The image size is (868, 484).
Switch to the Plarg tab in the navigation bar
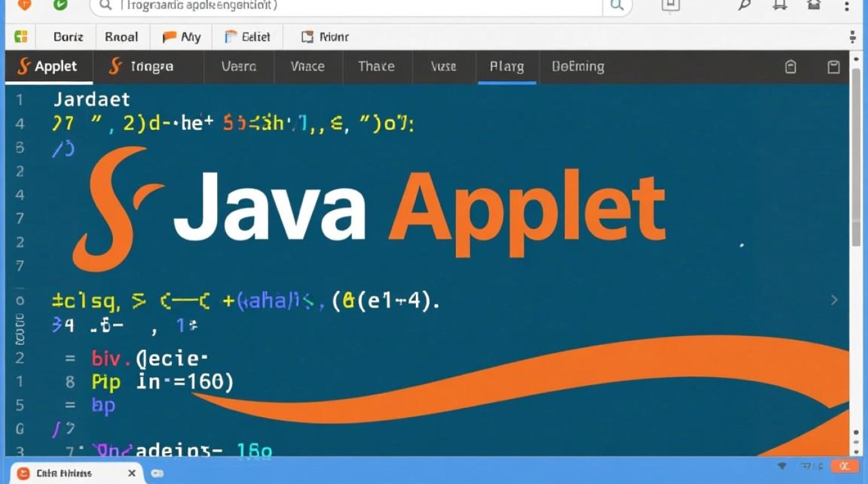(507, 66)
